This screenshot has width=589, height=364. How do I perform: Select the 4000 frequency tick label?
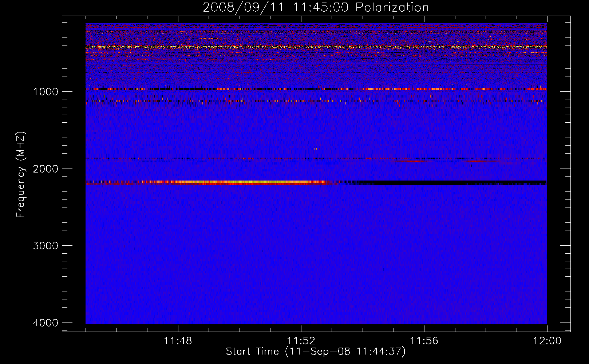pyautogui.click(x=46, y=323)
